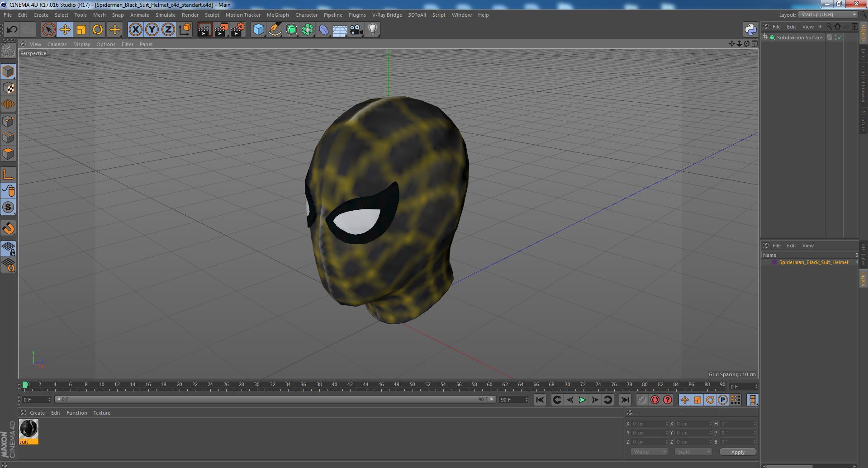Switch the coordinate system icon
Image resolution: width=868 pixels, height=468 pixels.
(x=185, y=30)
